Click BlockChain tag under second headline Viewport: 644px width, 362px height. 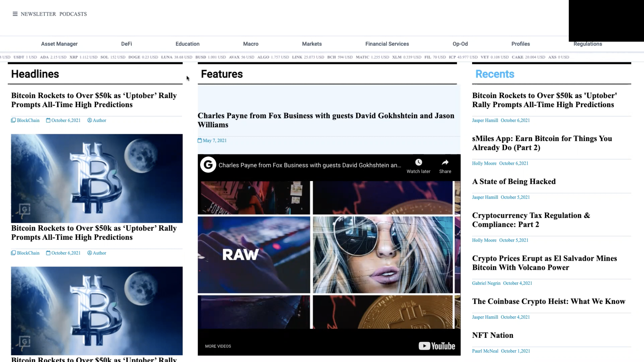(25, 253)
